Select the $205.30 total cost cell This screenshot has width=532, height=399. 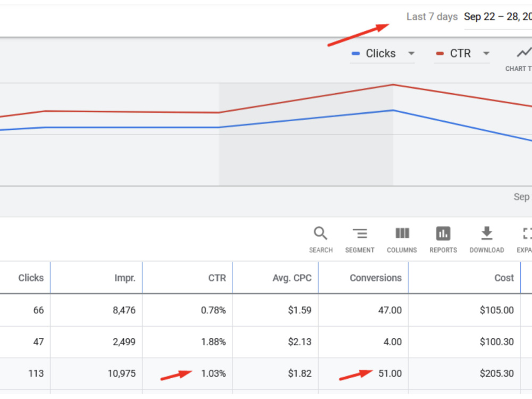click(x=497, y=373)
